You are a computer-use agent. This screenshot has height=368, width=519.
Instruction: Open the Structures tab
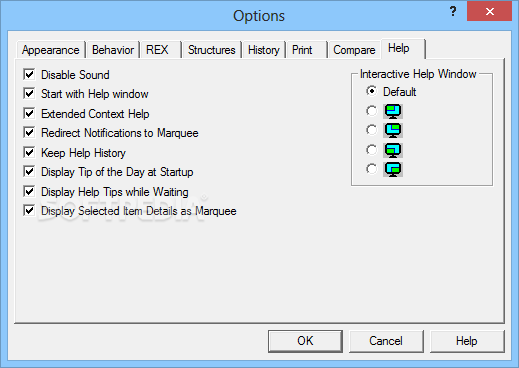point(212,50)
